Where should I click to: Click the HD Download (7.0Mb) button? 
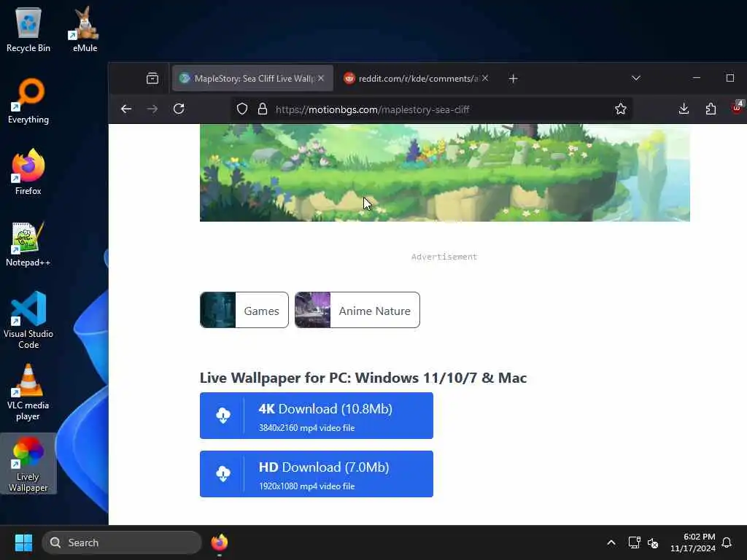[x=317, y=474]
